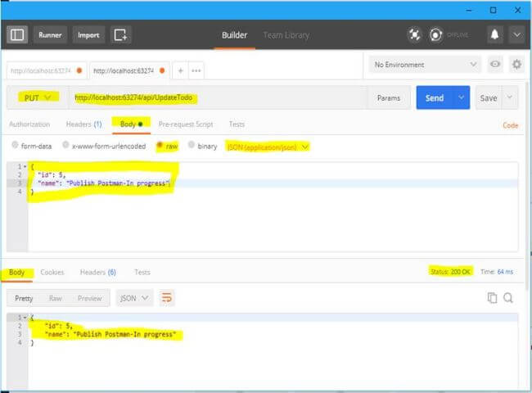Open the response Tests tab
The width and height of the screenshot is (532, 393).
(142, 272)
